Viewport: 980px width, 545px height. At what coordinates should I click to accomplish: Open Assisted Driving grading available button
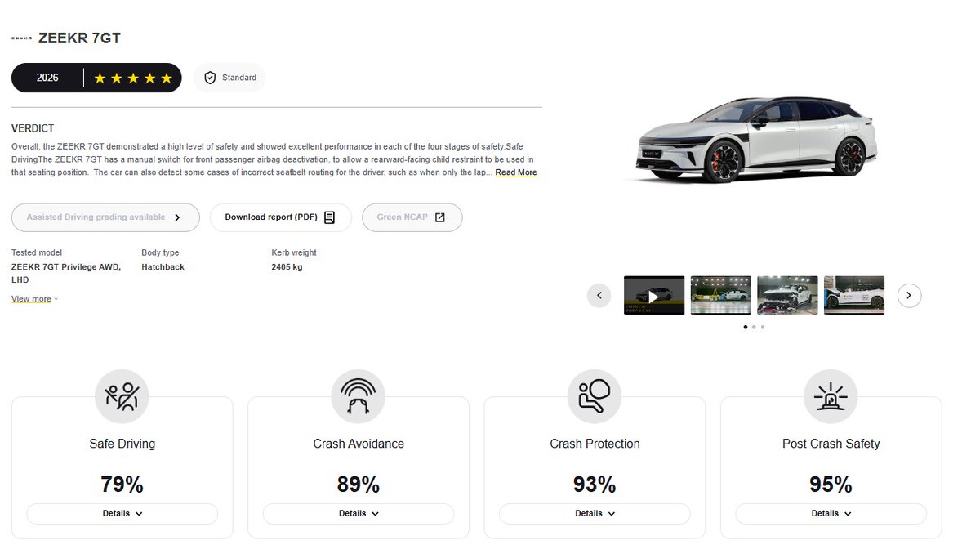click(105, 217)
